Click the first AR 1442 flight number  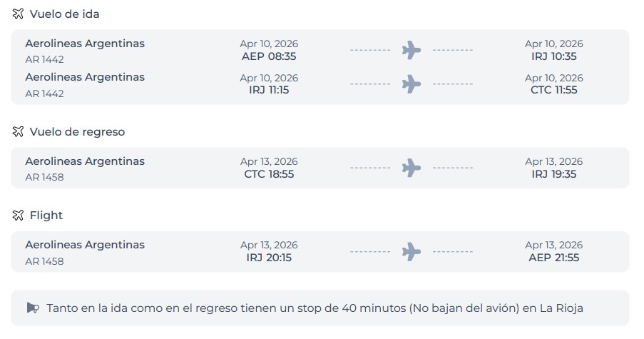tap(44, 59)
